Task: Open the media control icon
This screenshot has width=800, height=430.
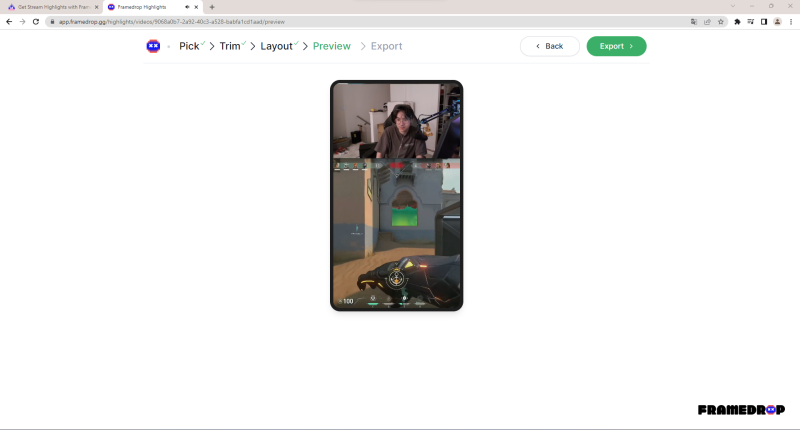Action: point(751,22)
